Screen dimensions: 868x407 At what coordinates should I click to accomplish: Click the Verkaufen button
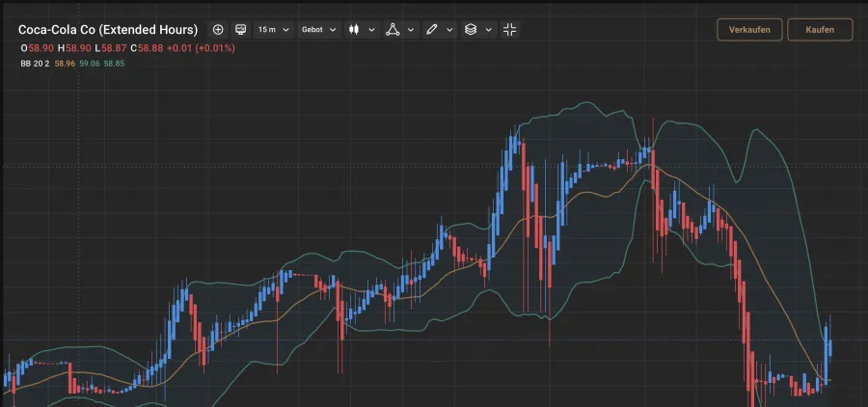point(749,30)
